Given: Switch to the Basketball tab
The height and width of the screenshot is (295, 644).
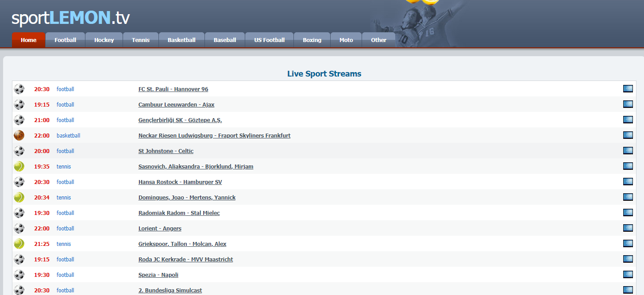Looking at the screenshot, I should pos(181,40).
